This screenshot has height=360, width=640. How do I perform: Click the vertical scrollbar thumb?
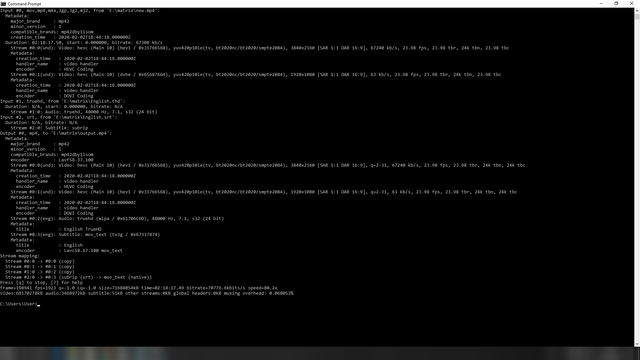(637, 16)
